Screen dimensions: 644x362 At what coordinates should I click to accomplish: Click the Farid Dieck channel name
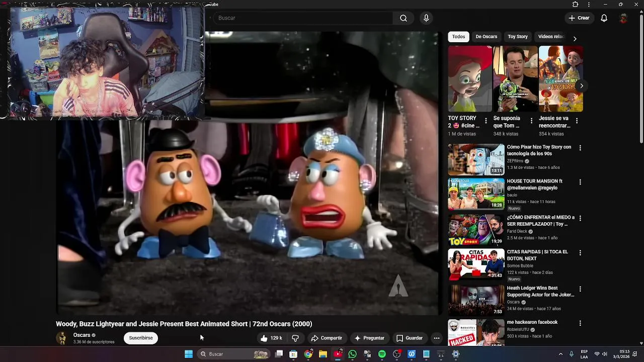tap(517, 231)
